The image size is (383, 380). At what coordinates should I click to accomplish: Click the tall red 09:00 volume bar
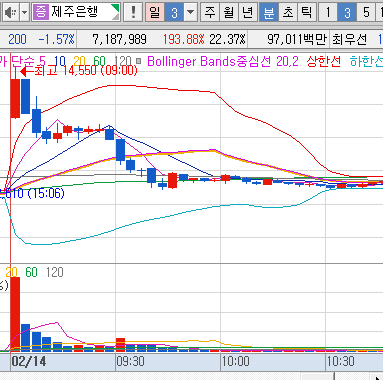[x=15, y=314]
